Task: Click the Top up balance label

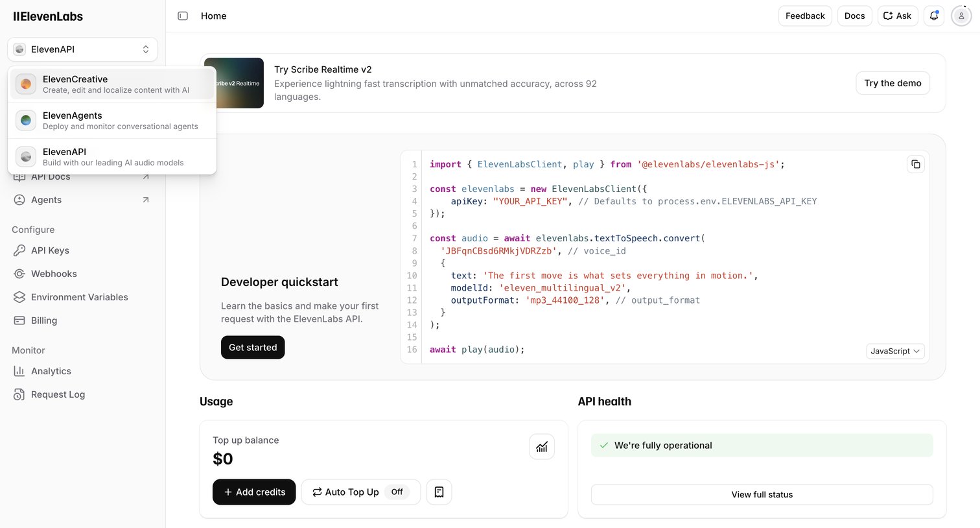Action: click(246, 440)
